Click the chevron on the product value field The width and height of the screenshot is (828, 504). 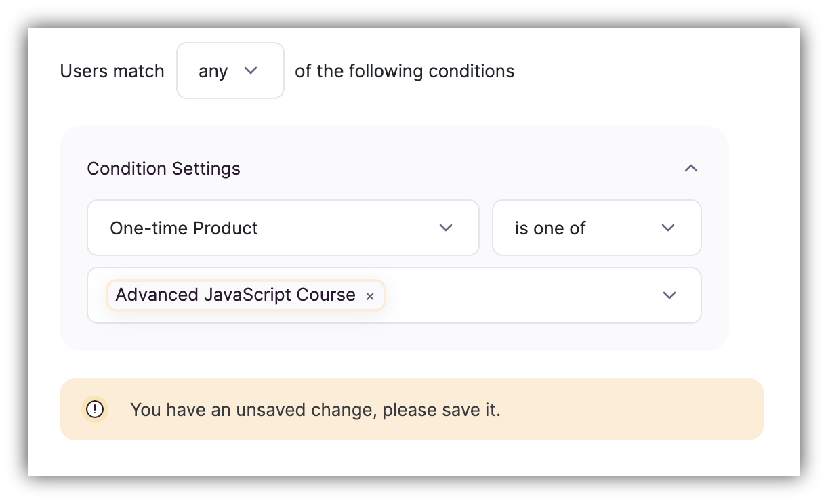click(x=669, y=295)
